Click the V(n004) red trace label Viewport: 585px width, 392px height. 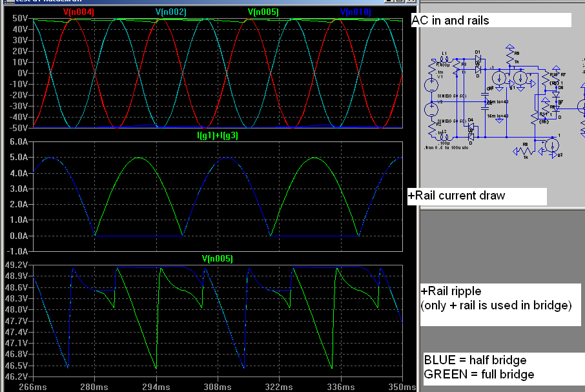[x=78, y=12]
